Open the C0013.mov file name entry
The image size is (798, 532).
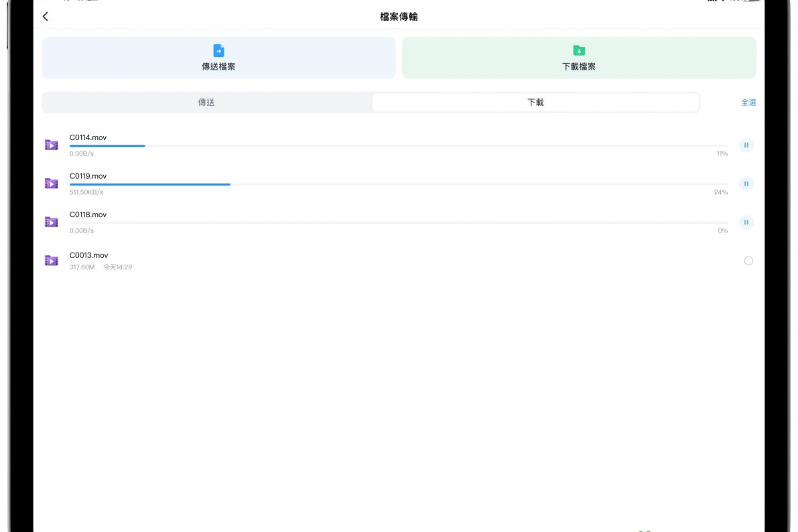[x=89, y=255]
